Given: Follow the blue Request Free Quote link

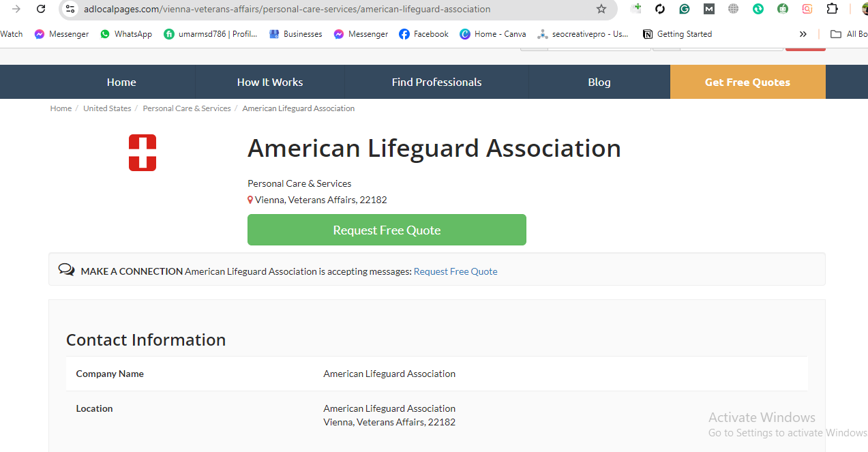Looking at the screenshot, I should (455, 271).
